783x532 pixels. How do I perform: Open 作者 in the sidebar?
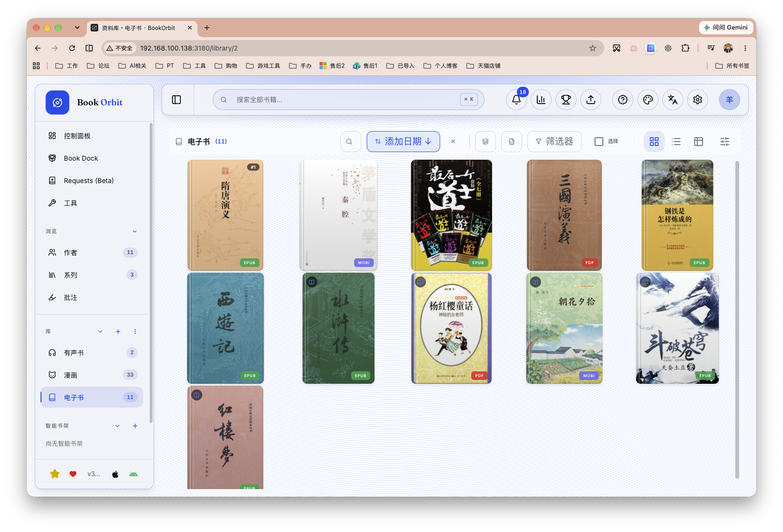pos(92,253)
